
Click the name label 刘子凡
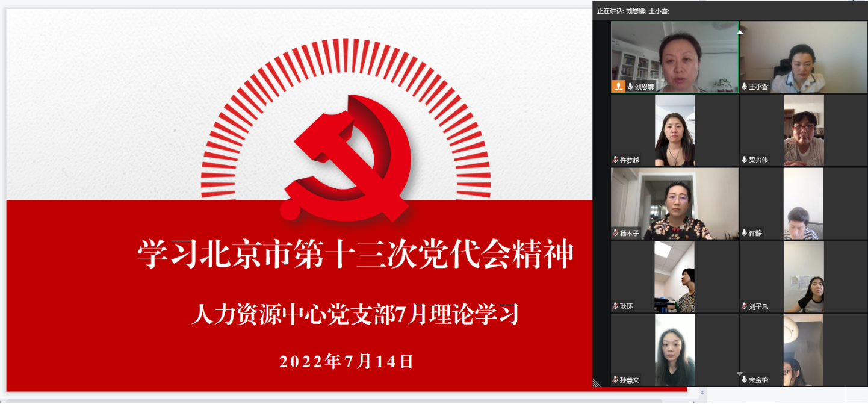coord(758,306)
